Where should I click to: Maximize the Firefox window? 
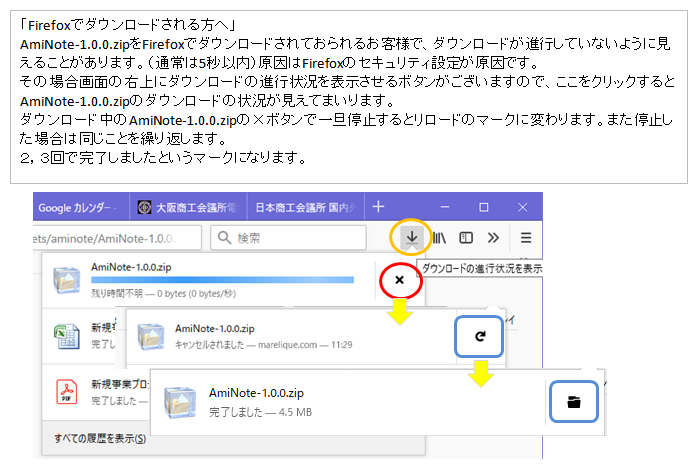click(484, 207)
